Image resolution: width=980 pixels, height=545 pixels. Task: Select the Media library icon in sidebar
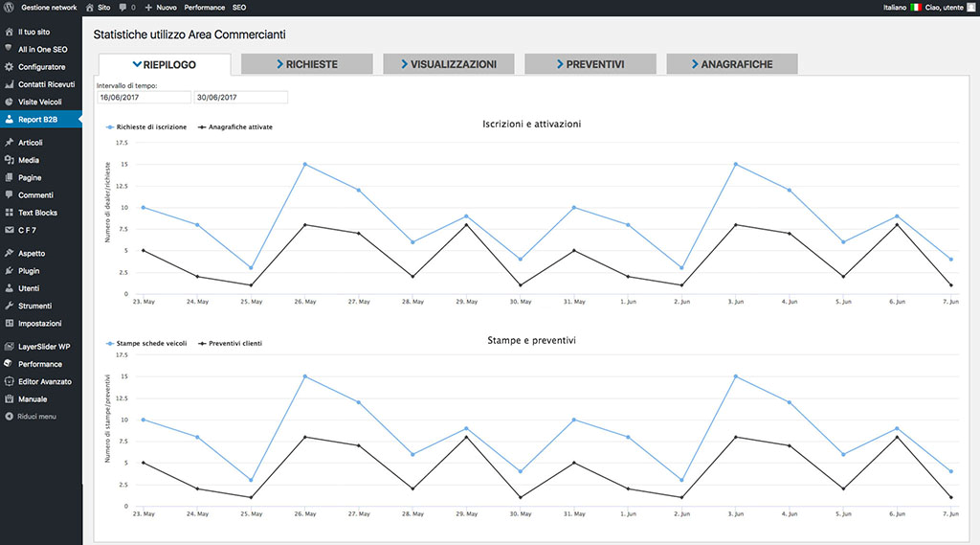pyautogui.click(x=9, y=160)
